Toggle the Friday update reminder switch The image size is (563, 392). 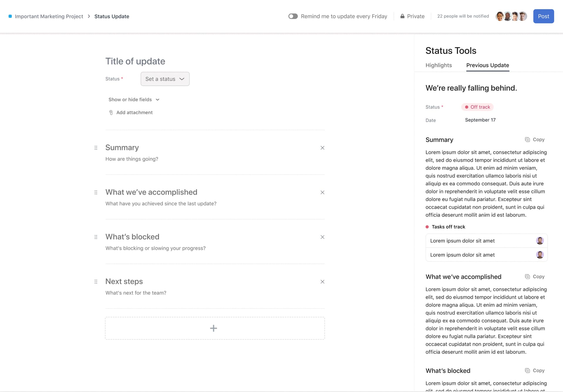(x=293, y=16)
